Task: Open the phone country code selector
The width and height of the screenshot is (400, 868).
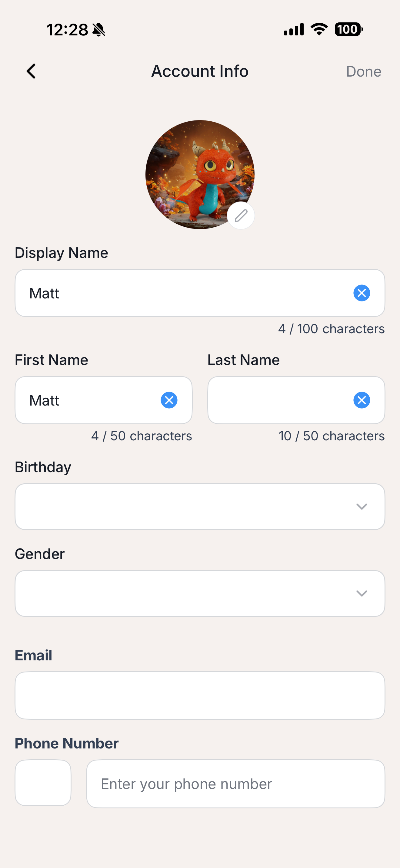Action: [x=43, y=783]
